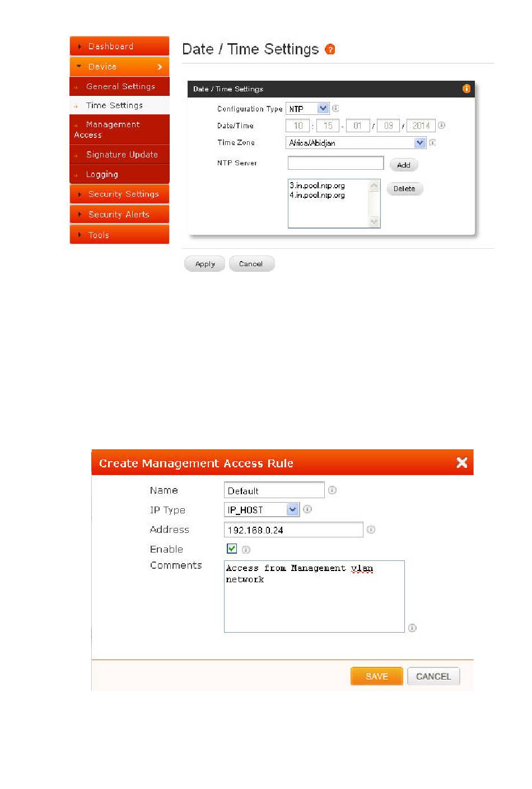The image size is (532, 789).
Task: Toggle the Enable checkbox
Action: [x=232, y=549]
